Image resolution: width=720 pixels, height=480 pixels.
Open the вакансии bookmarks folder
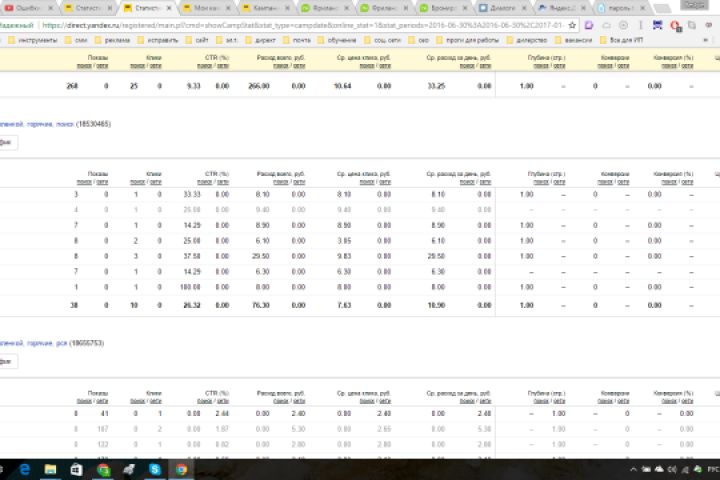tap(573, 40)
